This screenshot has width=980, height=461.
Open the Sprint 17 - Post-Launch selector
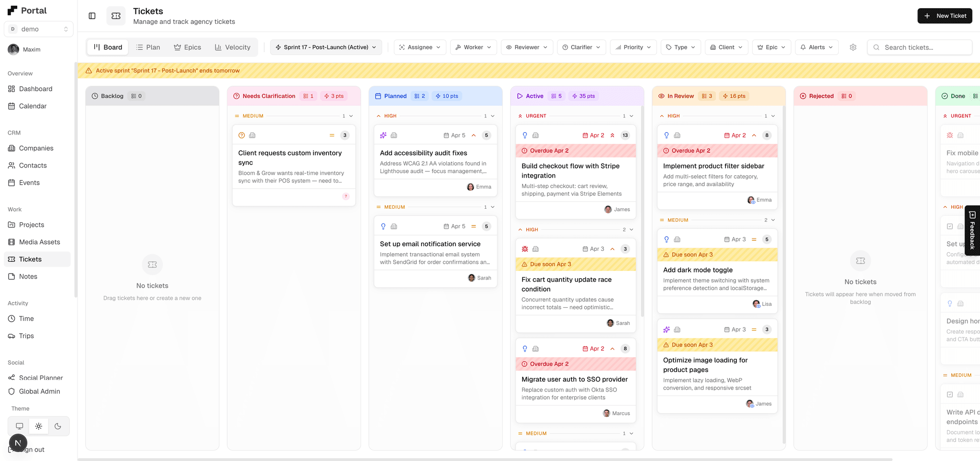pos(326,47)
